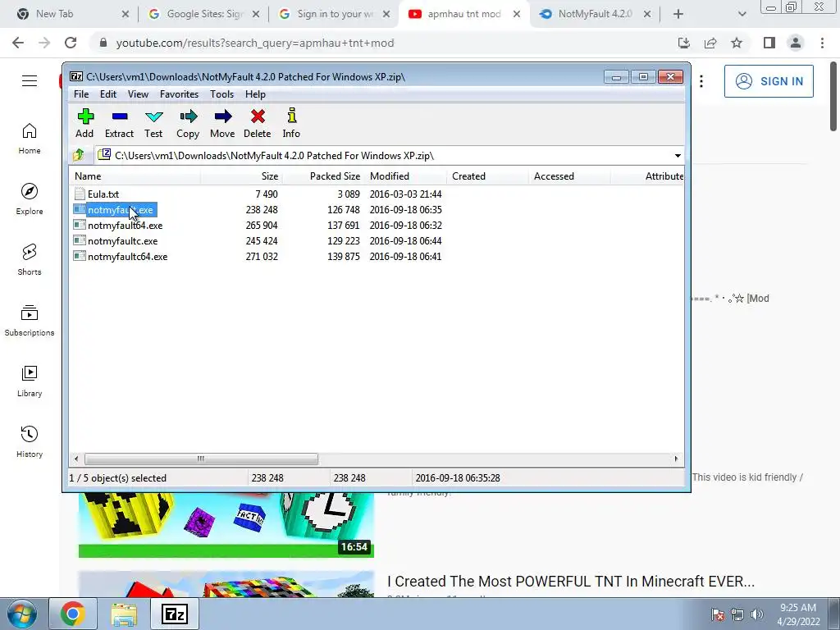
Task: Sort by the Name column header
Action: coord(135,176)
